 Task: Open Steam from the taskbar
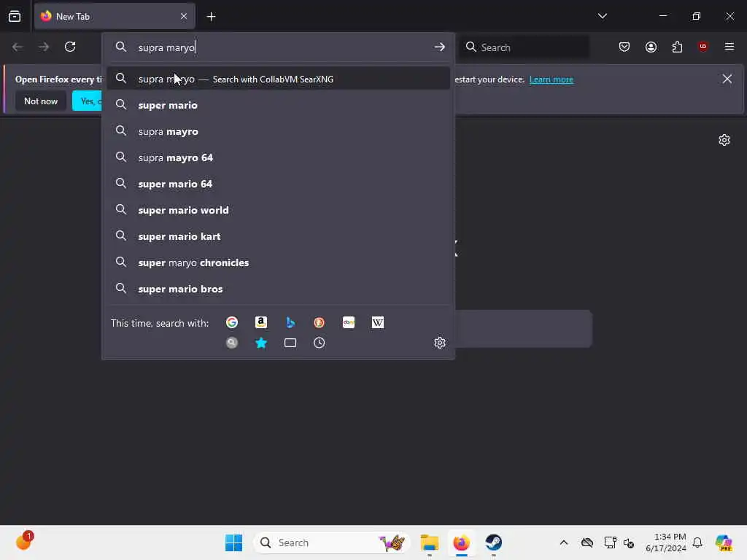click(494, 542)
